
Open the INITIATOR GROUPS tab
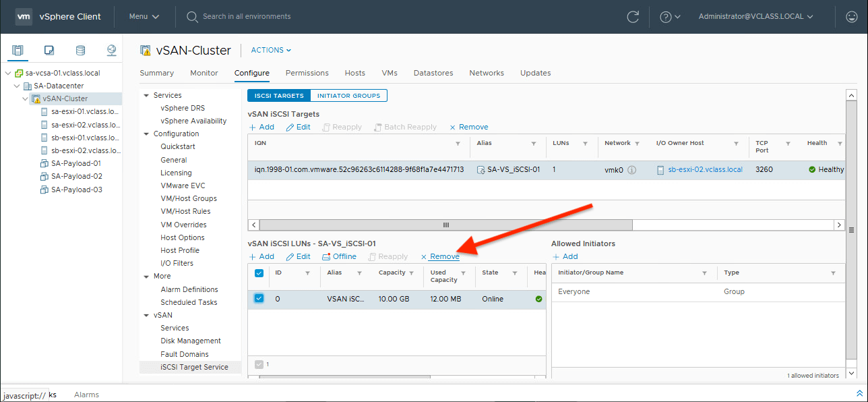point(348,96)
